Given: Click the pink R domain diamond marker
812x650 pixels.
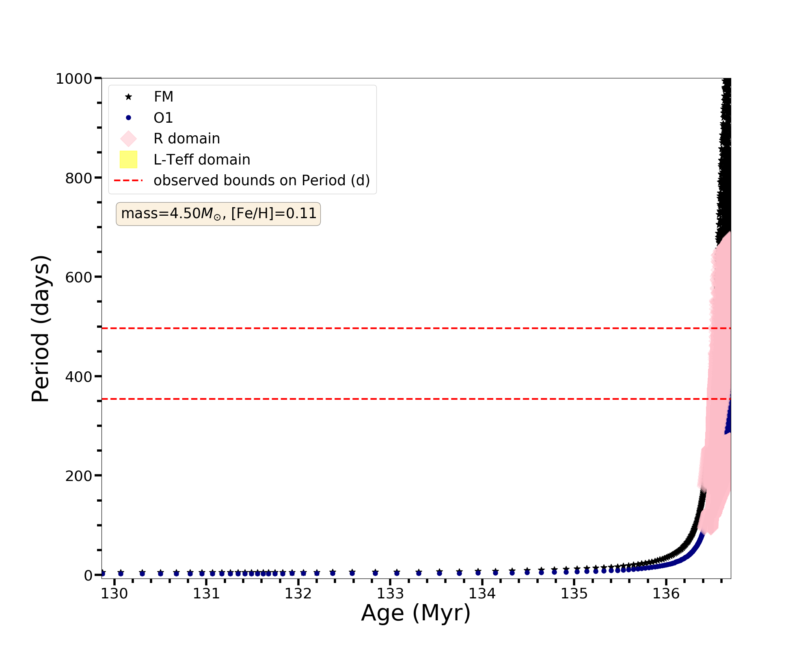Looking at the screenshot, I should [x=128, y=139].
